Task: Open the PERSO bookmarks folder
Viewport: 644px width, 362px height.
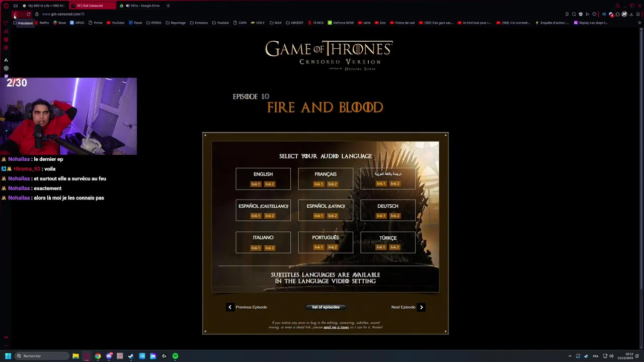Action: 153,23
